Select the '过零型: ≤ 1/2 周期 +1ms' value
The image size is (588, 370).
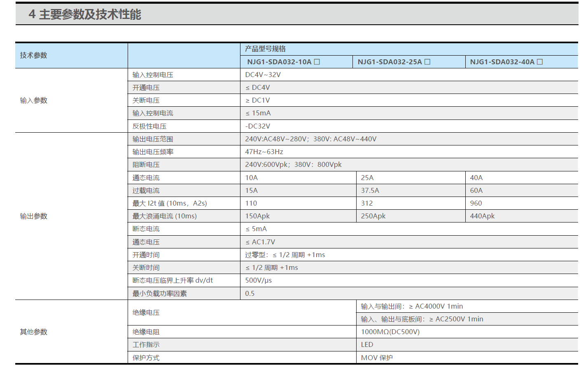point(285,255)
